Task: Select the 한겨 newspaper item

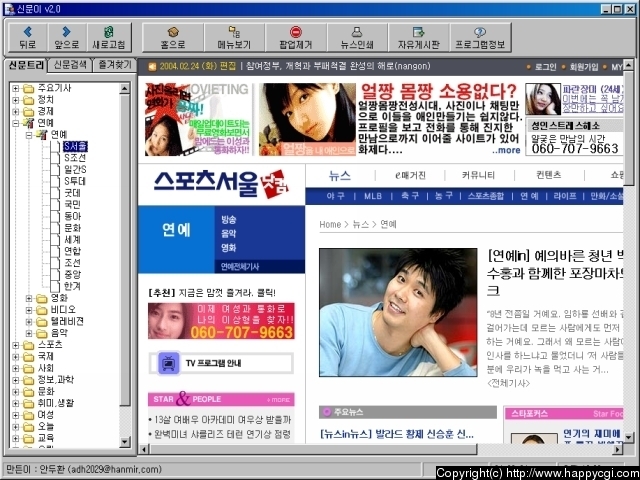Action: (x=73, y=287)
